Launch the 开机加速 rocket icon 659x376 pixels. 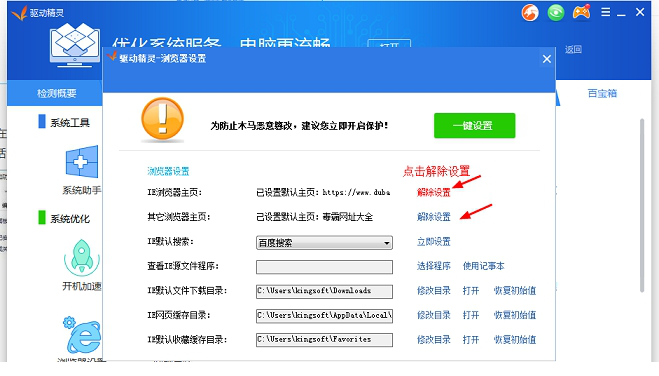coord(82,258)
